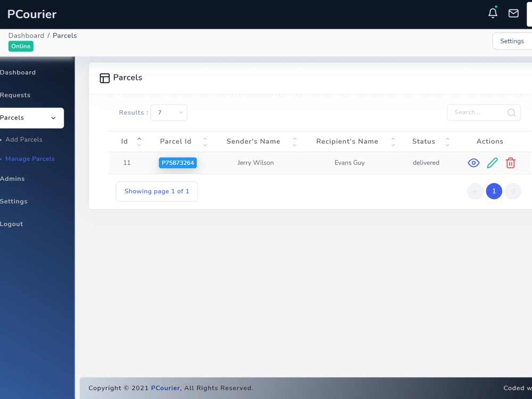Select Manage Parcels submenu item
Image resolution: width=532 pixels, height=399 pixels.
pos(30,159)
